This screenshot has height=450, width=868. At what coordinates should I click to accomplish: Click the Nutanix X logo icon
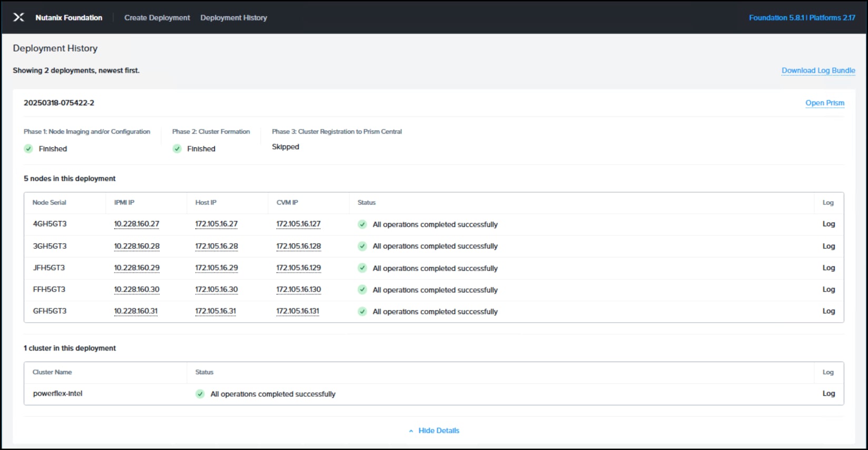[x=18, y=17]
